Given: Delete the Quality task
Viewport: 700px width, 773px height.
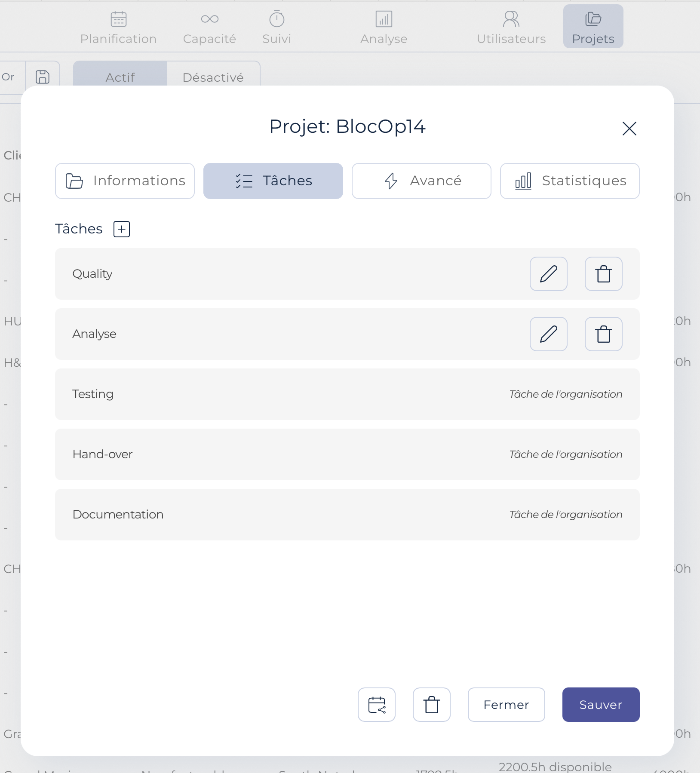Looking at the screenshot, I should pos(604,274).
